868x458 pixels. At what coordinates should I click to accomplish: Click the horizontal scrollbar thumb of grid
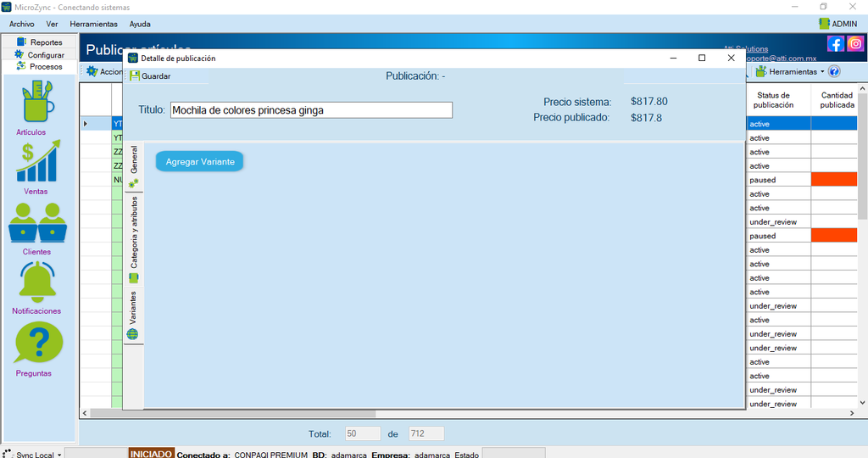(x=233, y=413)
